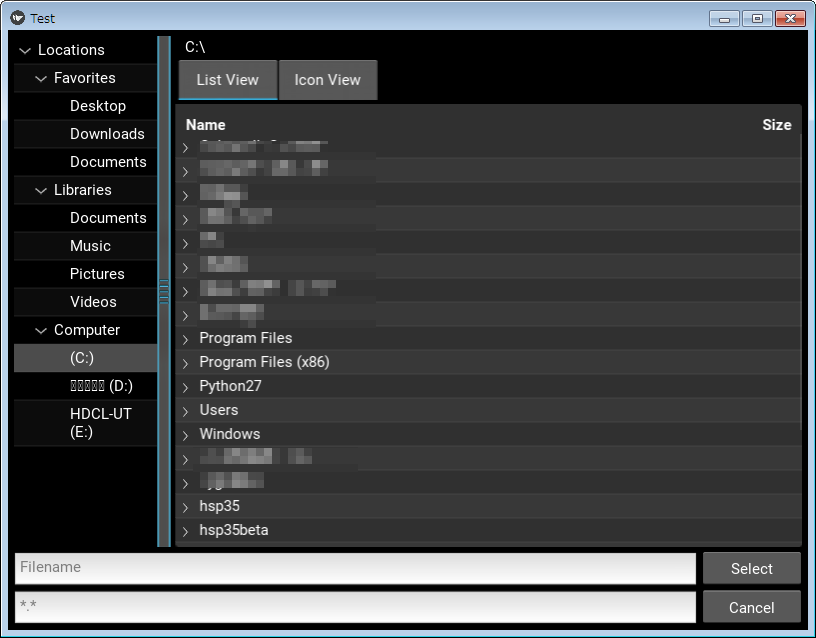The image size is (816, 638).
Task: Collapse the Computer section
Action: coord(41,329)
